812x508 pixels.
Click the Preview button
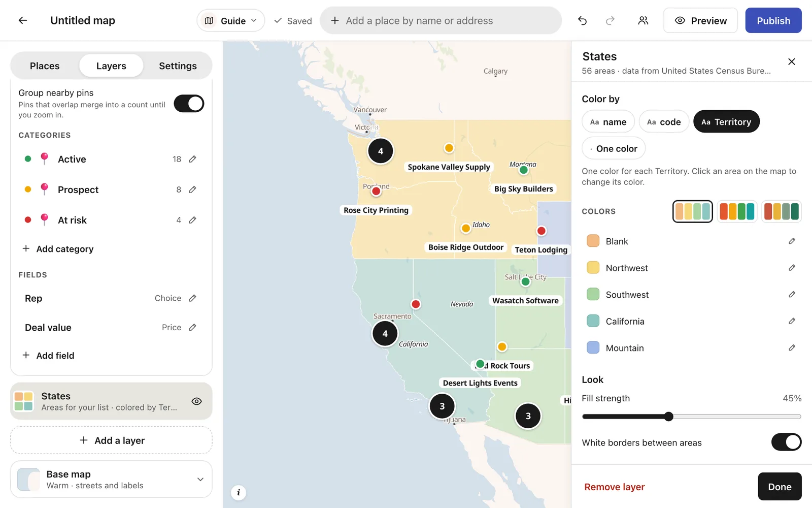coord(700,20)
